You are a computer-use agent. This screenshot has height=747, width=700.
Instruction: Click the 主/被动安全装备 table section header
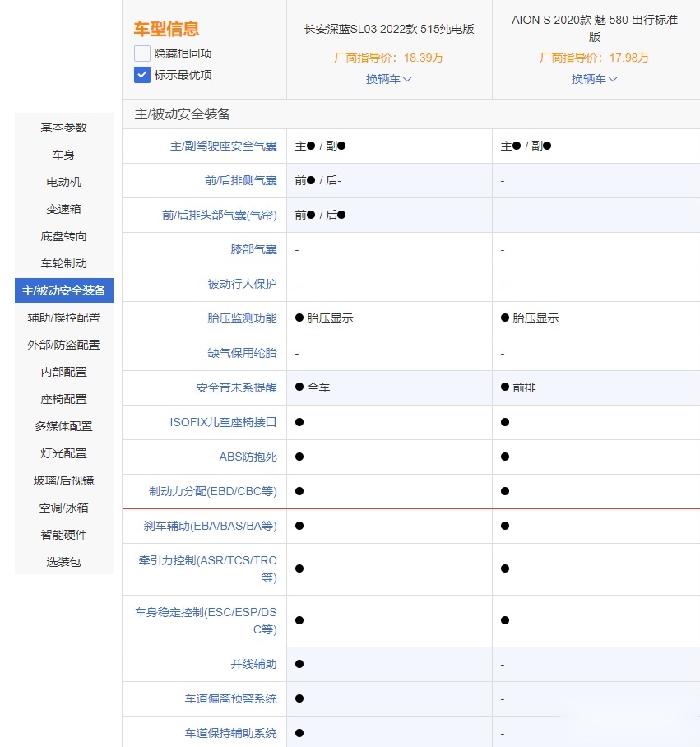(183, 114)
